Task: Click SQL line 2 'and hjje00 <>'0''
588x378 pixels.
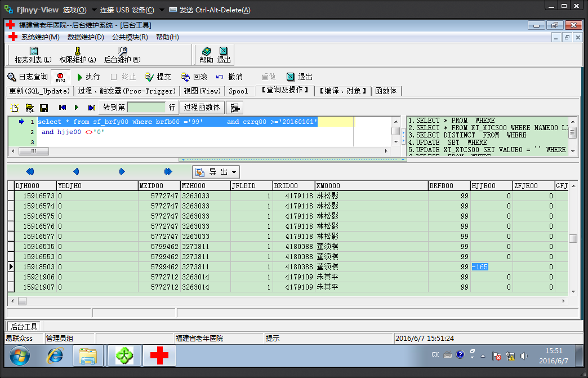Action: click(73, 132)
